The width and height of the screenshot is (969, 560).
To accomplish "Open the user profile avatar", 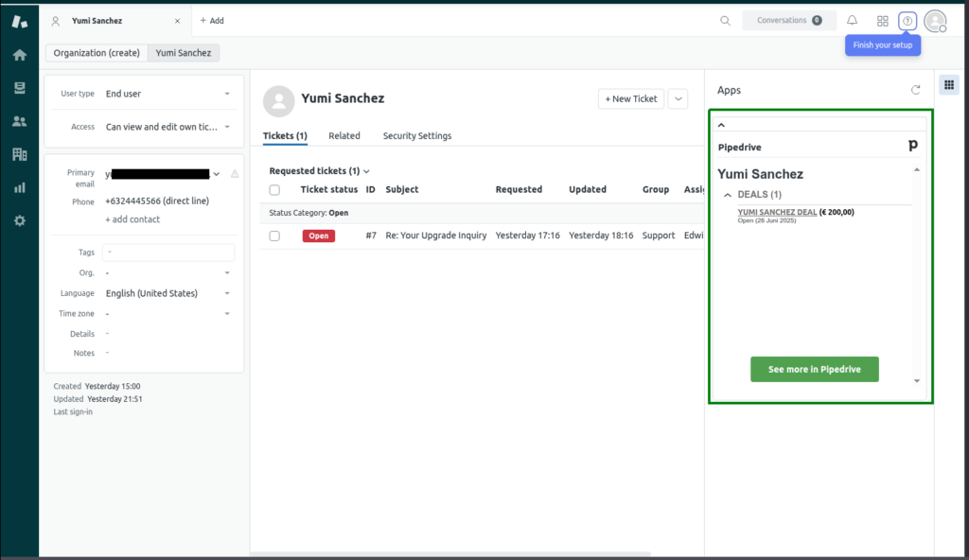I will (935, 21).
